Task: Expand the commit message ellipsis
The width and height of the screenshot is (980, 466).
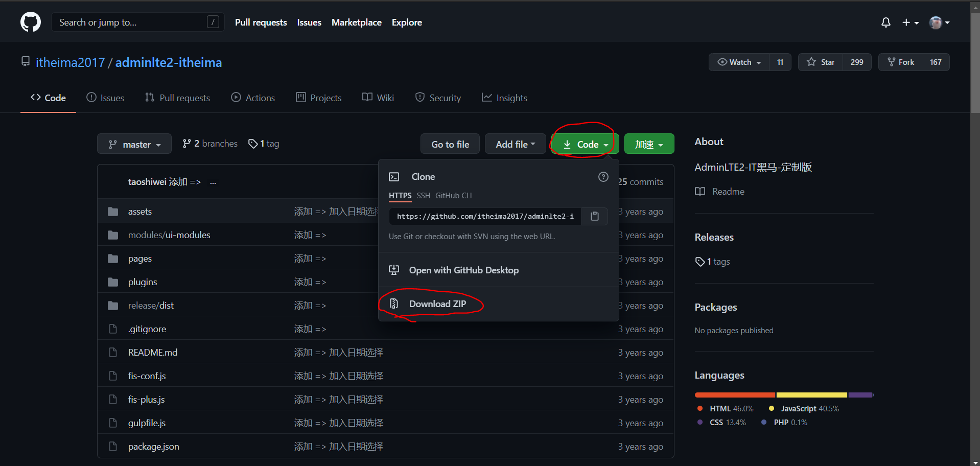Action: click(213, 182)
